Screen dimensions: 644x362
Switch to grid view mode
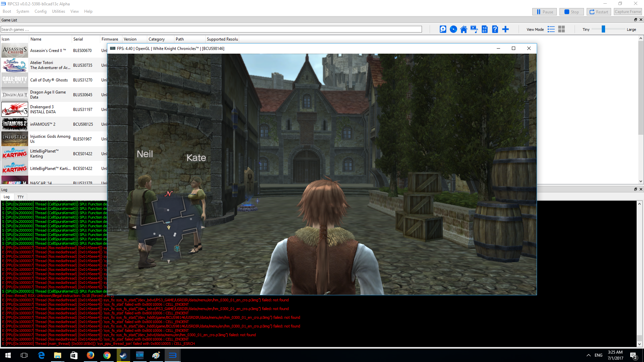[x=561, y=29]
